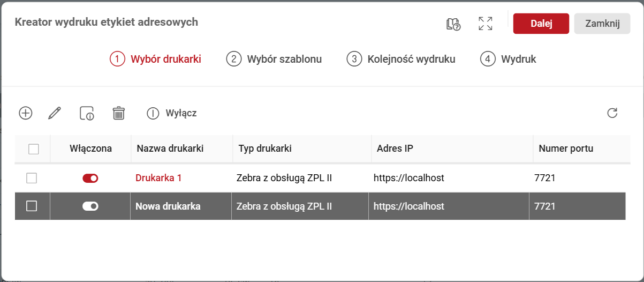Switch to step 4 Wydruk
The width and height of the screenshot is (644, 282).
(x=508, y=59)
